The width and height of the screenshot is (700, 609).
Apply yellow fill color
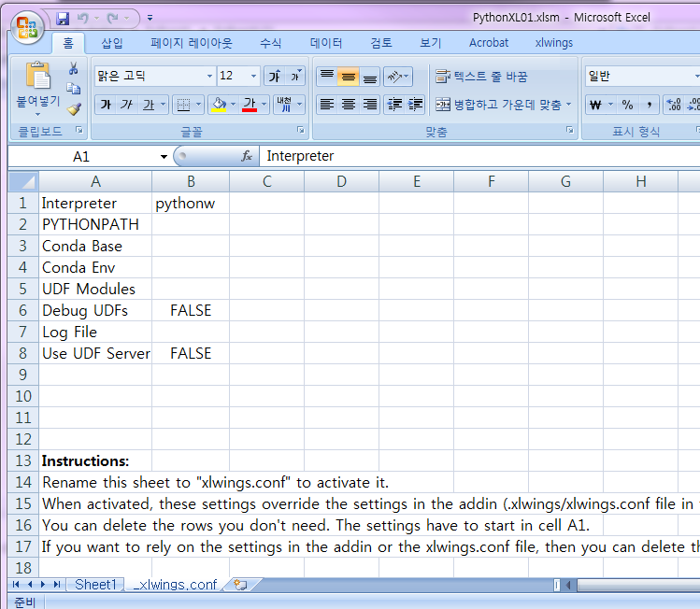(219, 105)
